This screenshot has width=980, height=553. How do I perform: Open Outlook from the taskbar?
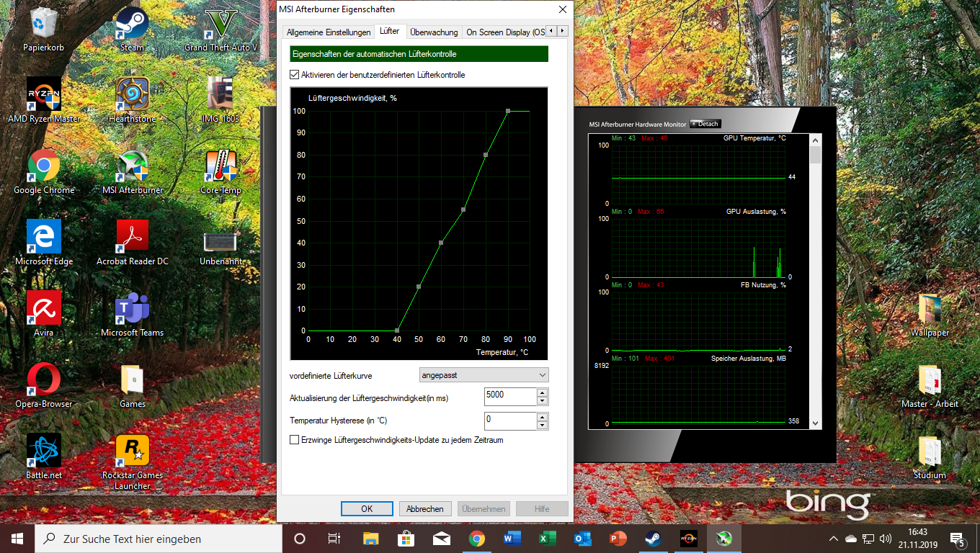(x=583, y=538)
